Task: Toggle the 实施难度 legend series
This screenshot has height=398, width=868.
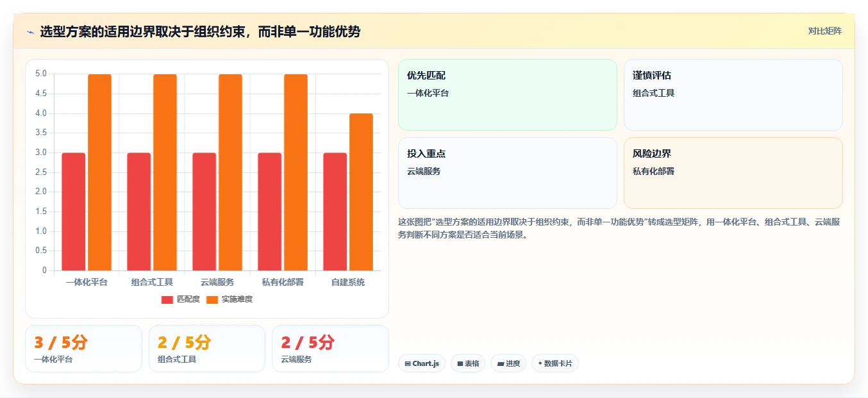Action: point(230,299)
